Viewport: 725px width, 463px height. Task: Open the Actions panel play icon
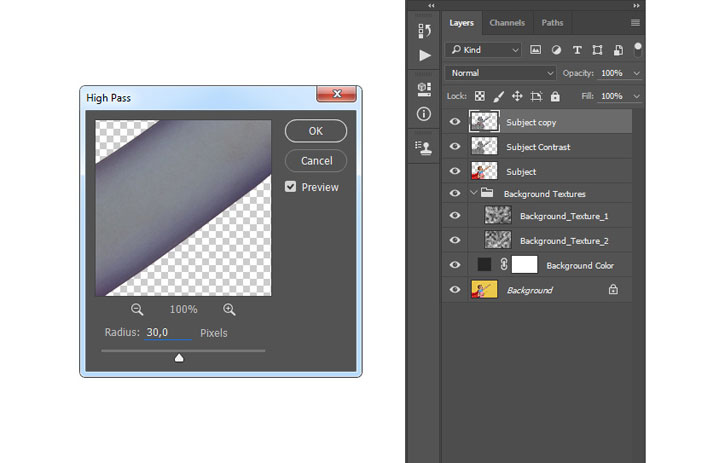pyautogui.click(x=424, y=56)
